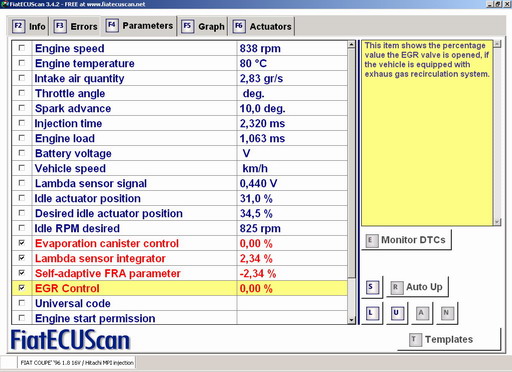
Task: Uncheck Lambda sensor integrator checkbox
Action: pyautogui.click(x=22, y=258)
